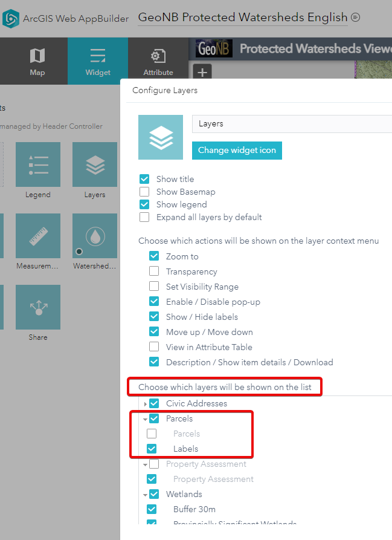Collapse the Wetlands layer group
The image size is (392, 540).
click(145, 495)
